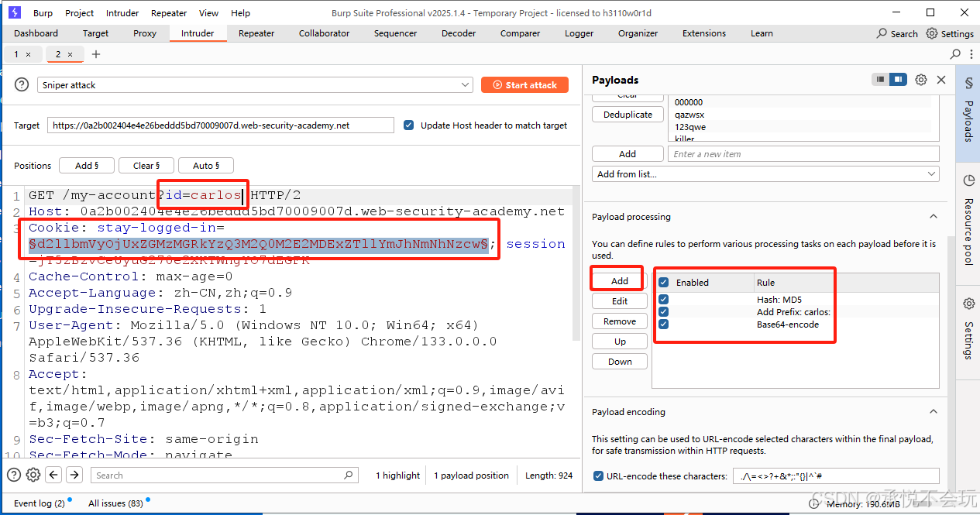This screenshot has width=980, height=515.
Task: Disable the Add Prefix: carlos: rule checkbox
Action: pyautogui.click(x=663, y=312)
